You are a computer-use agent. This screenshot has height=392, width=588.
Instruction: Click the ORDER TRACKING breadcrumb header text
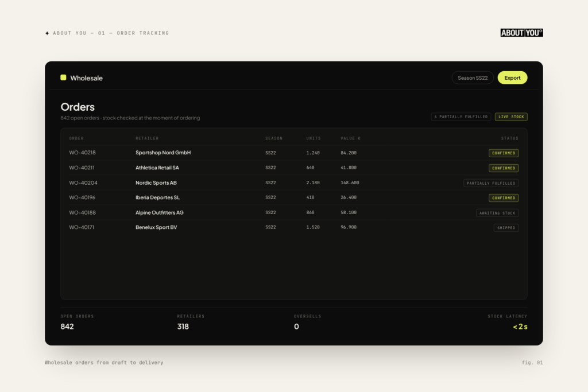(x=143, y=33)
